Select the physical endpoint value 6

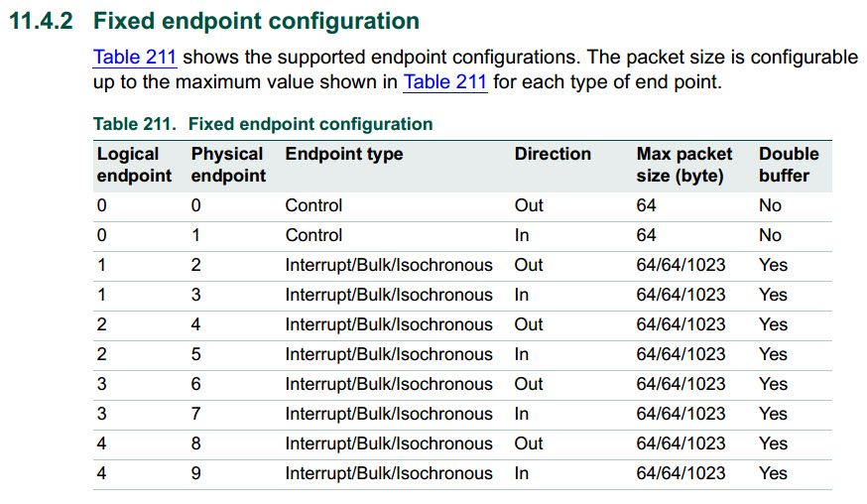click(x=195, y=384)
